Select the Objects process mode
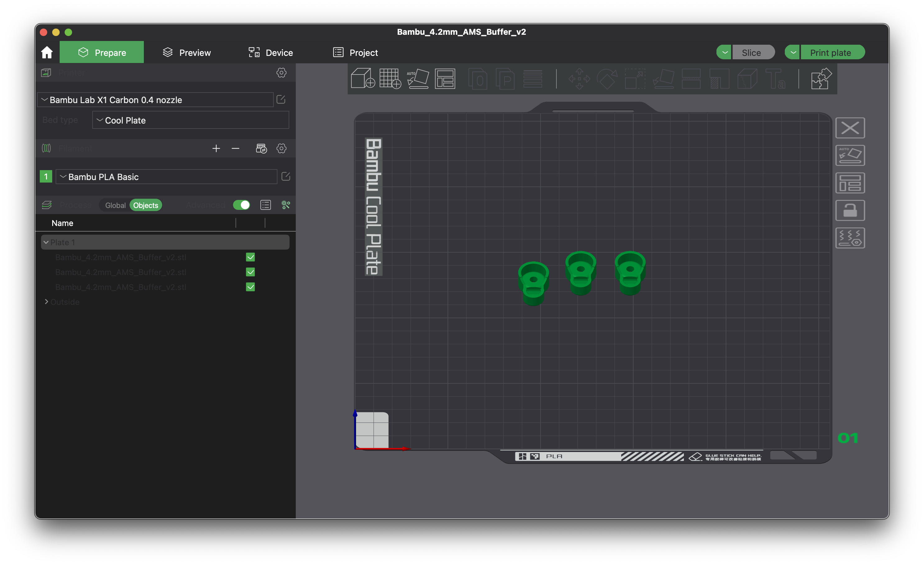The image size is (924, 565). click(x=145, y=205)
